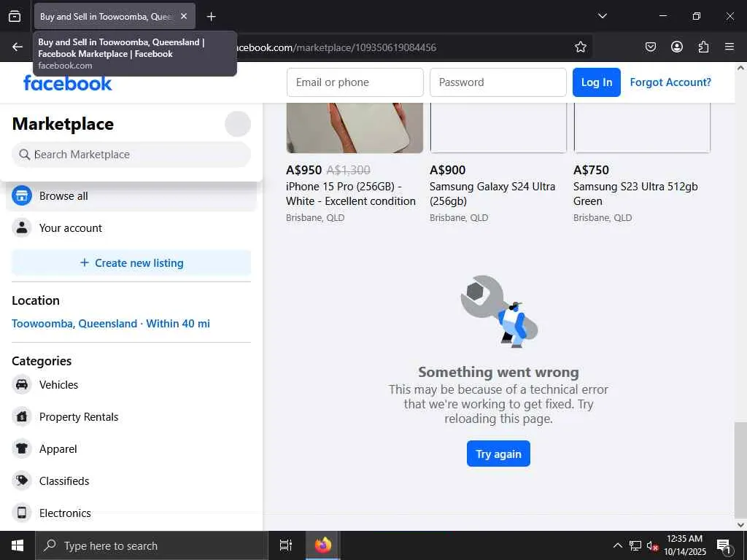
Task: Click the A$950 price text
Action: (x=304, y=170)
